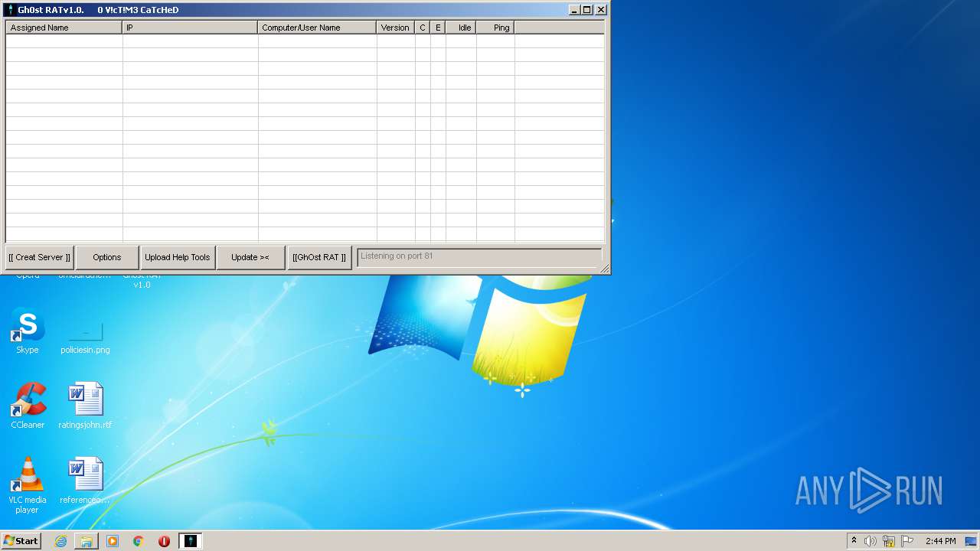
Task: Click the Update button
Action: [250, 257]
